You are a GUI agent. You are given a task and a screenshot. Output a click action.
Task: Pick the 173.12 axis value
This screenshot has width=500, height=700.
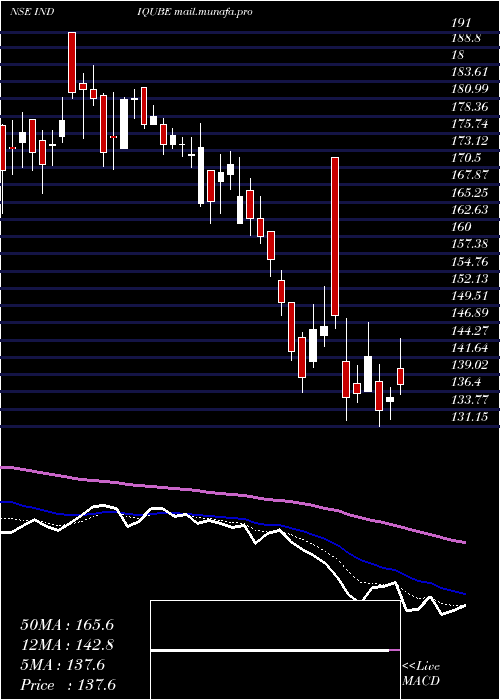pyautogui.click(x=469, y=141)
